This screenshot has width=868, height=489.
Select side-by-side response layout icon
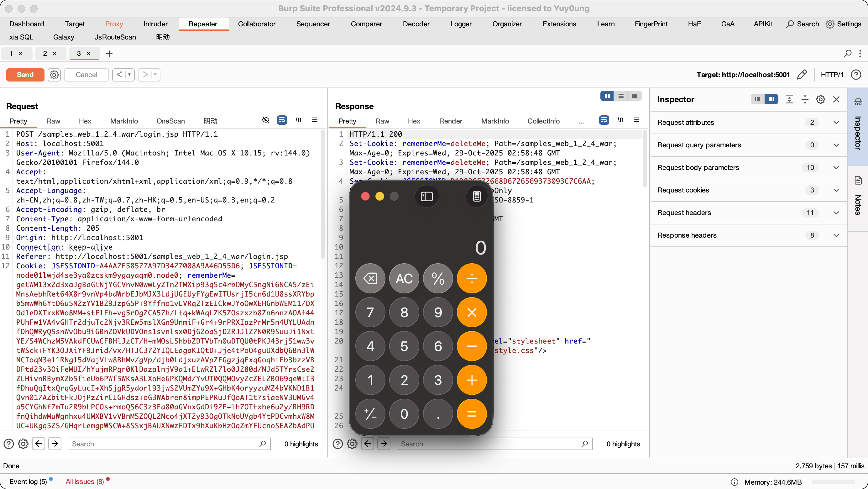point(607,96)
